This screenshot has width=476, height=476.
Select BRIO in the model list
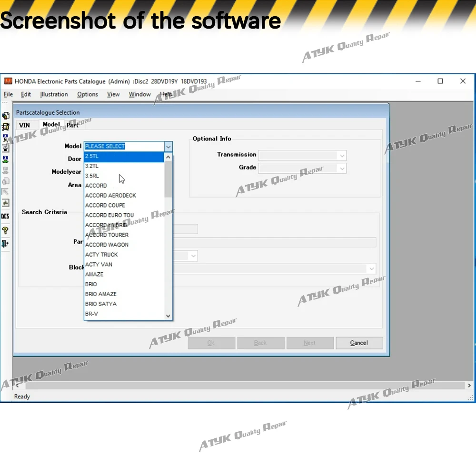point(124,285)
